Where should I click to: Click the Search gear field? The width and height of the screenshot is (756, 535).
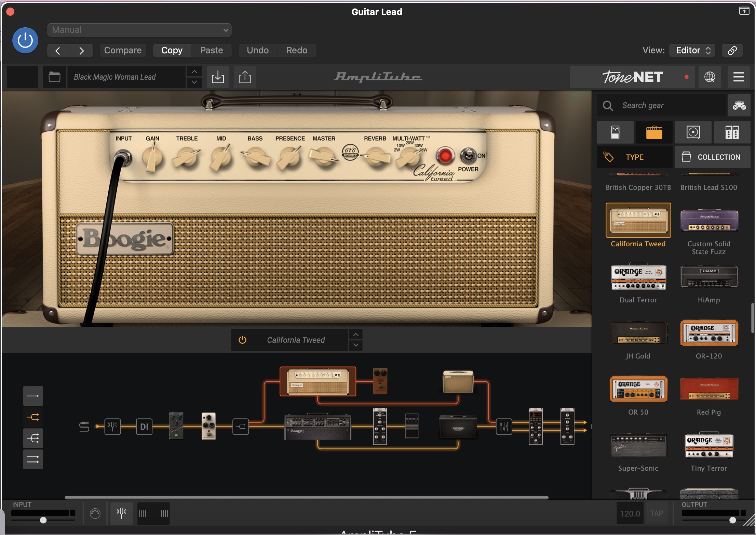pos(661,105)
